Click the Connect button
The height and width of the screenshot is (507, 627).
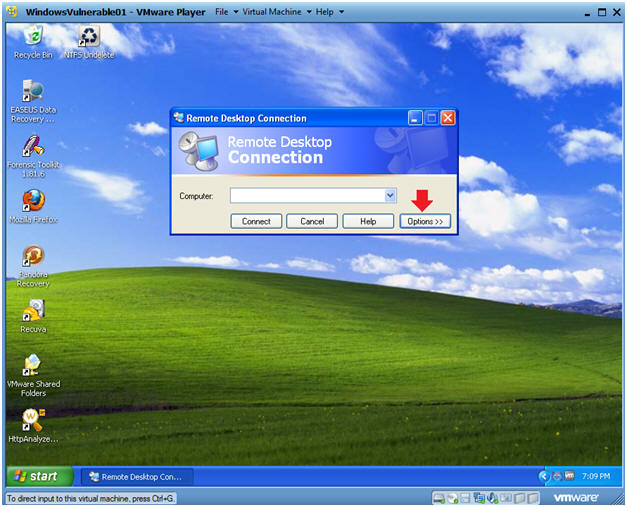click(256, 221)
